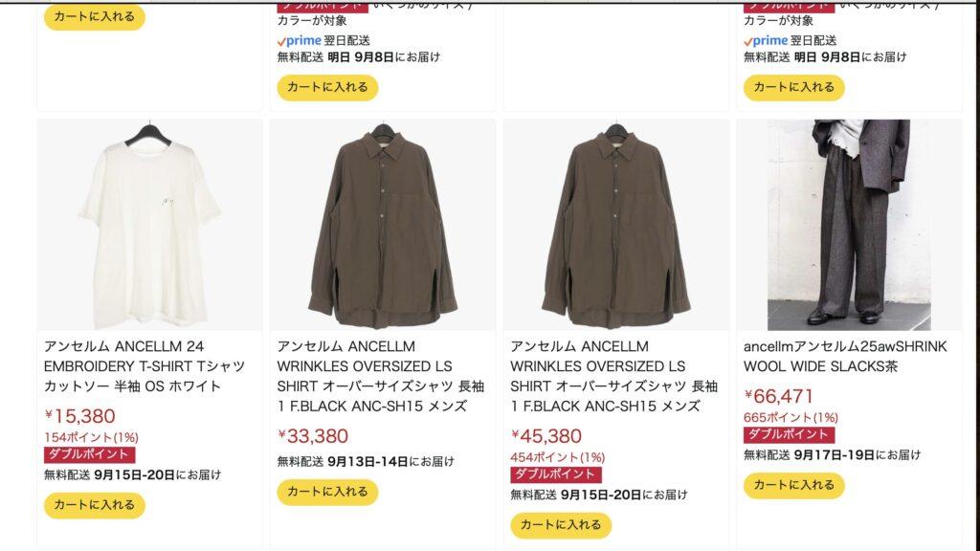
Task: Open the SHRINK WOOL WIDE SLACKS title link
Action: [x=845, y=356]
